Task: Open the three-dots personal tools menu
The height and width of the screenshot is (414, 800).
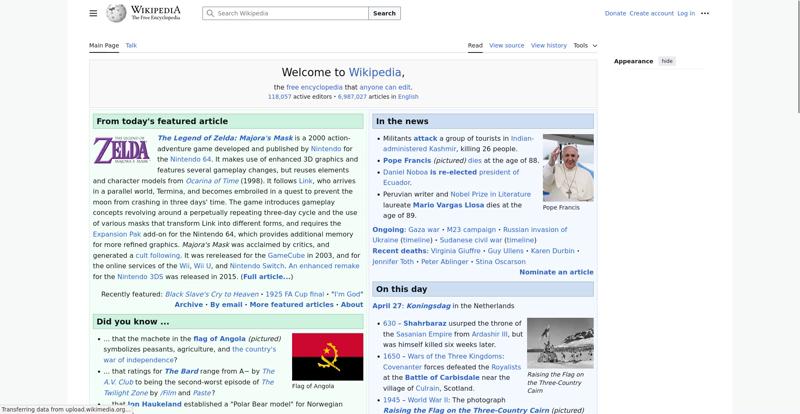Action: tap(705, 13)
